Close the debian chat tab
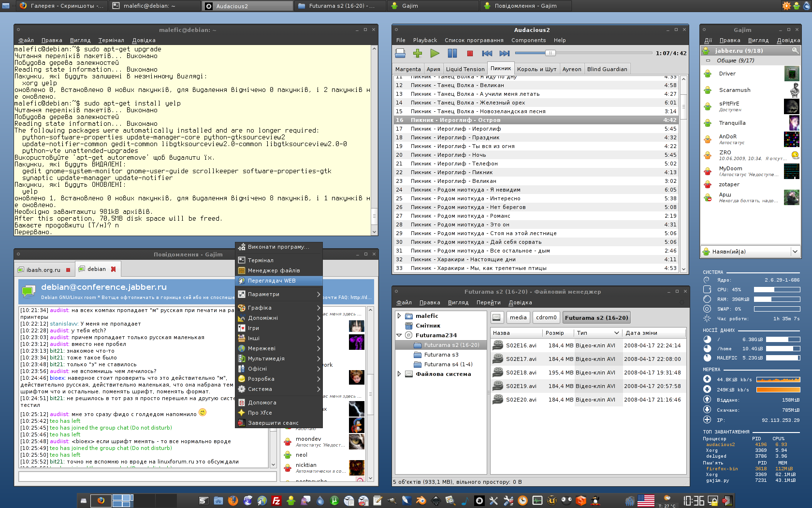The width and height of the screenshot is (812, 508). 114,269
